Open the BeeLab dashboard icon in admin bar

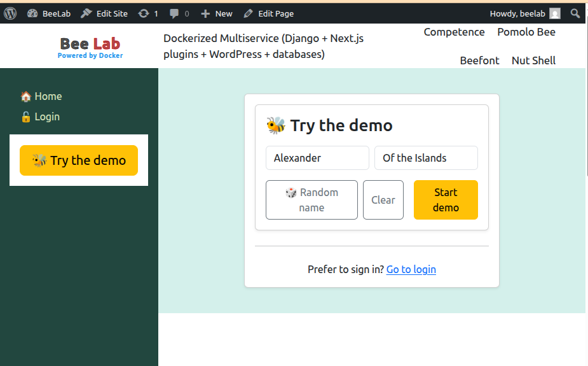pos(33,13)
